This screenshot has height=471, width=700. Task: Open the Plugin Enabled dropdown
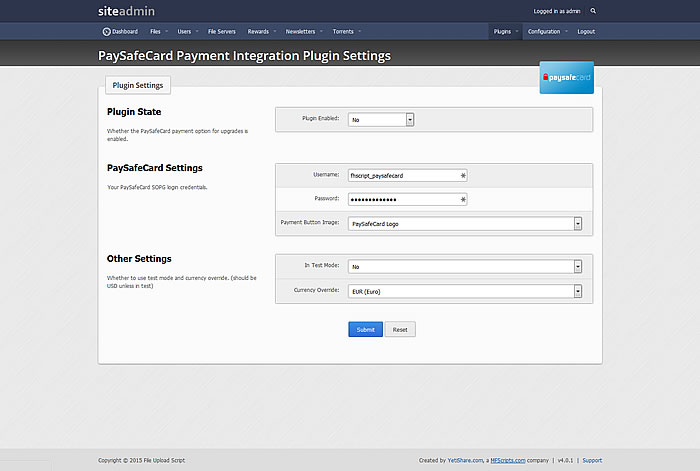click(381, 120)
